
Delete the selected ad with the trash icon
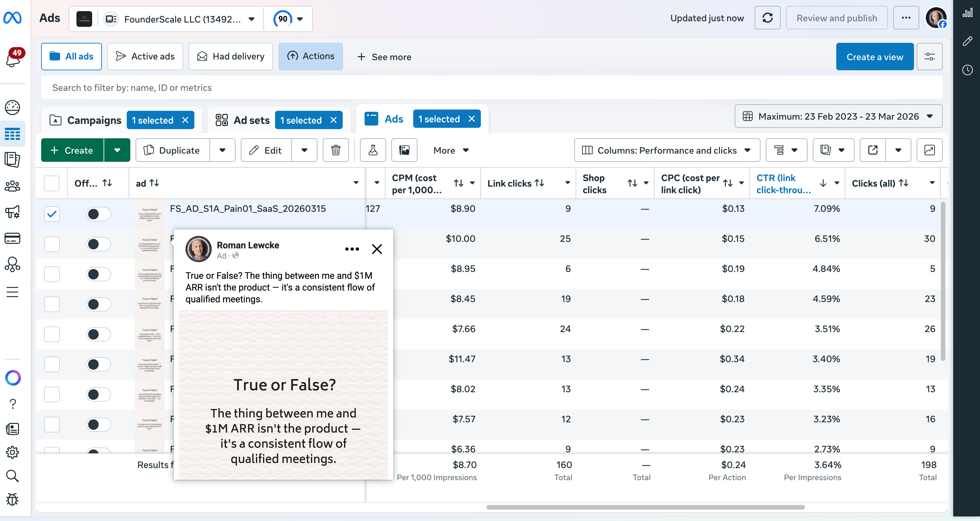click(x=335, y=150)
